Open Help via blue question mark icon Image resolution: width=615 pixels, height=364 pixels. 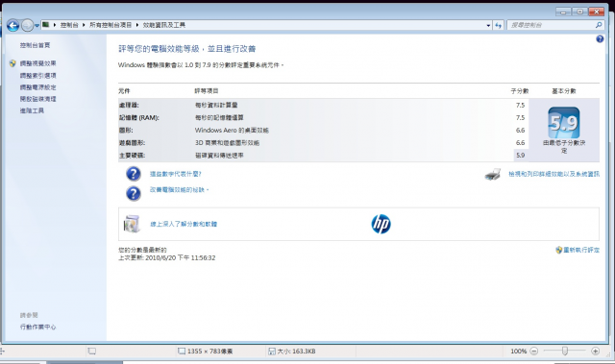(600, 38)
